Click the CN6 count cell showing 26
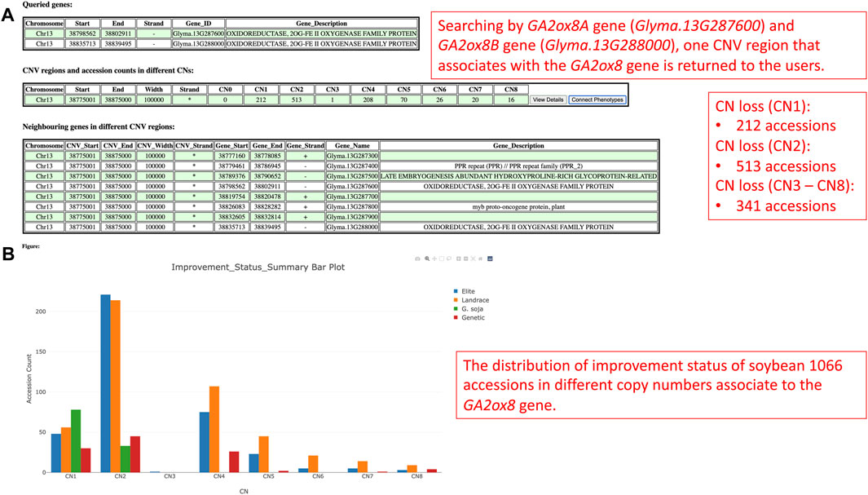868x495 pixels. point(439,100)
